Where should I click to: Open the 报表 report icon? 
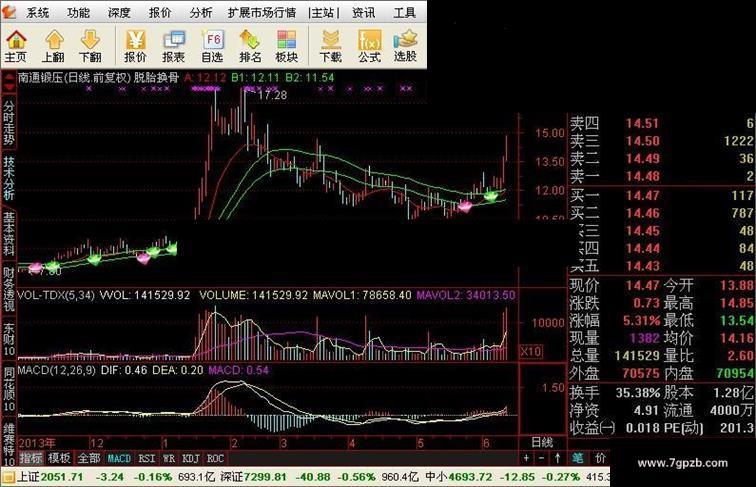174,46
